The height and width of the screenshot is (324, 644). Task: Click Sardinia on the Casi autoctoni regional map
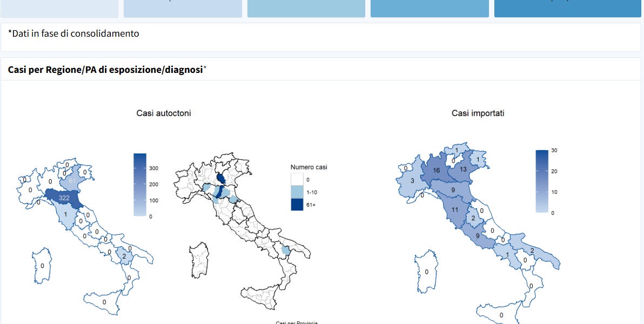click(x=42, y=265)
